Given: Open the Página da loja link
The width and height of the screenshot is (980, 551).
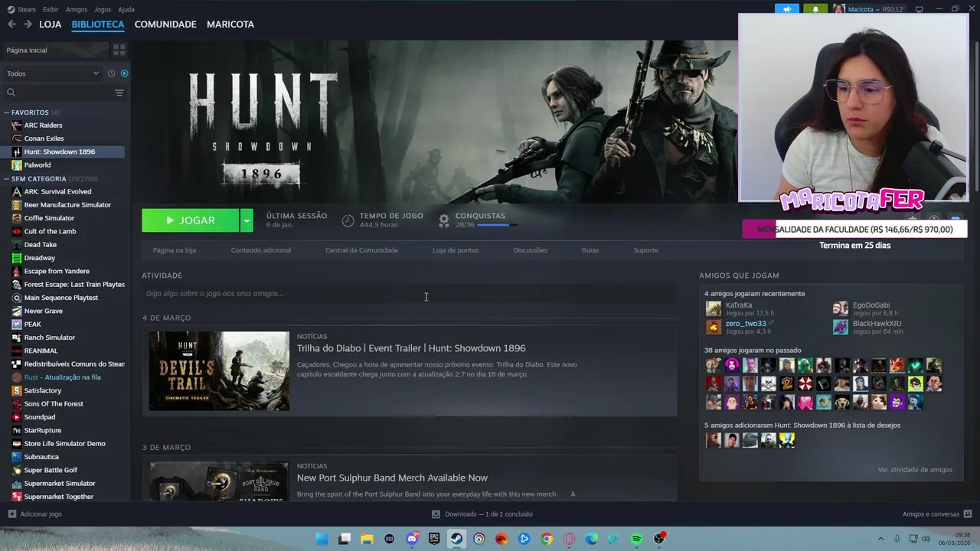Looking at the screenshot, I should [175, 250].
